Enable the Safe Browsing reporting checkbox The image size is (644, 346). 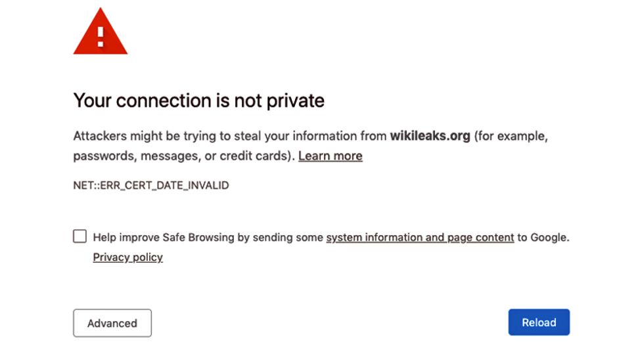[80, 236]
